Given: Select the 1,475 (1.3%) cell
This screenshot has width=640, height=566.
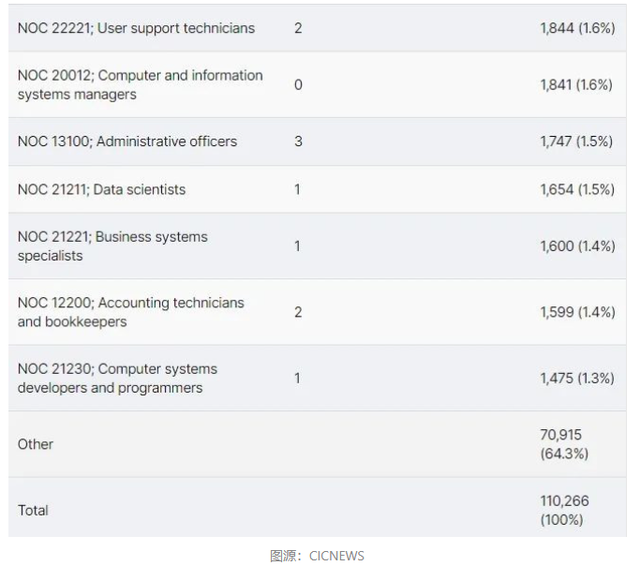Looking at the screenshot, I should (576, 378).
